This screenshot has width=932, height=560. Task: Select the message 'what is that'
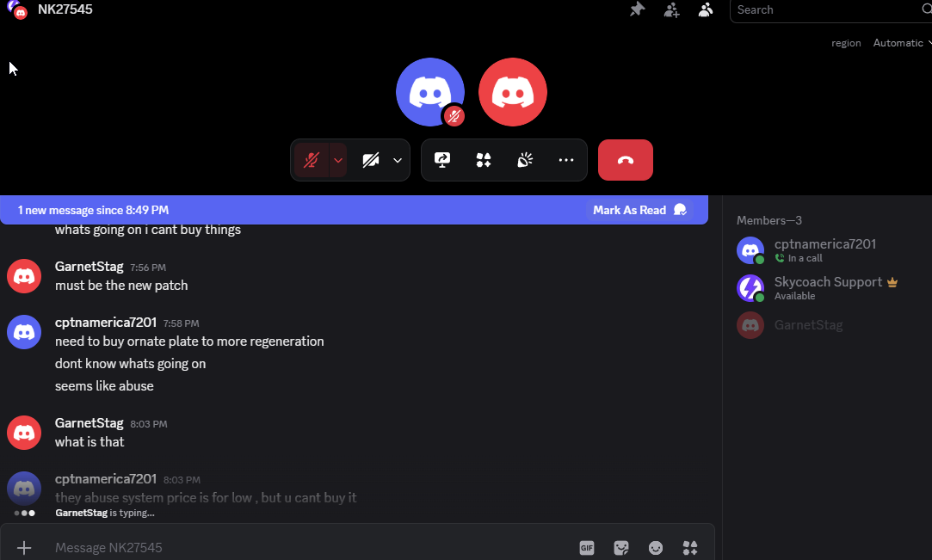click(x=89, y=442)
